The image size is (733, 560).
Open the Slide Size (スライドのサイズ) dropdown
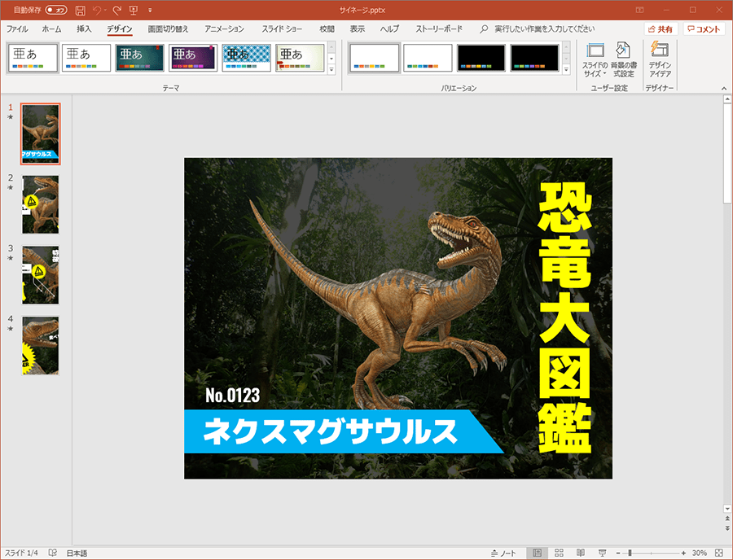pyautogui.click(x=595, y=59)
